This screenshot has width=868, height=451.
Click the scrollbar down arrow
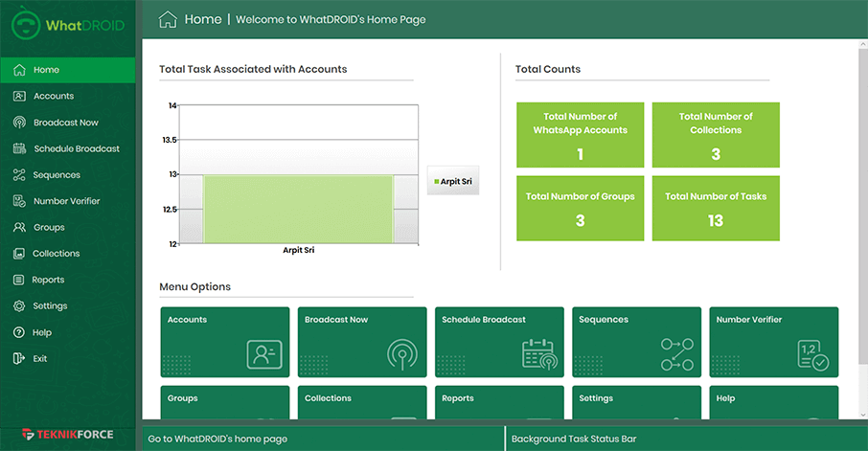pyautogui.click(x=863, y=415)
